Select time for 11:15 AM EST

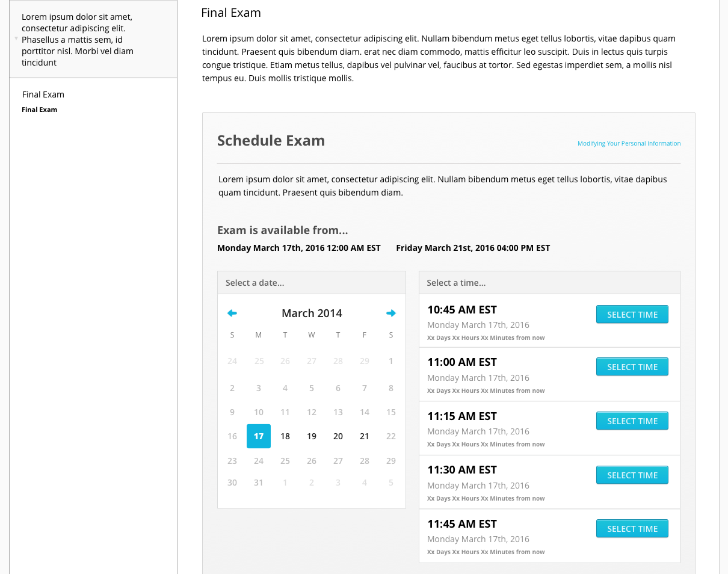[x=632, y=421]
